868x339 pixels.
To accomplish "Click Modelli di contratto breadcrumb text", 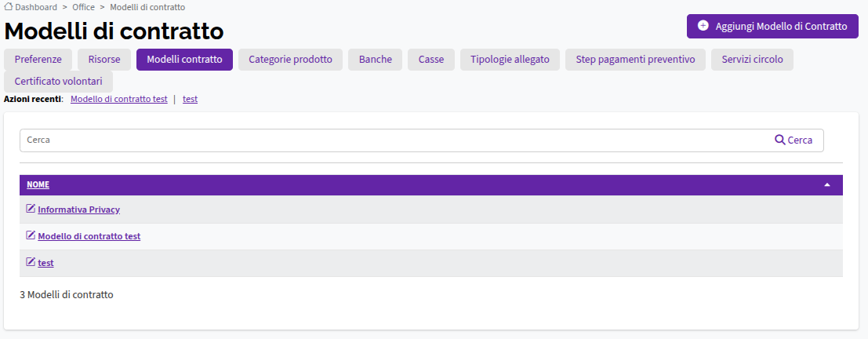I will pyautogui.click(x=148, y=7).
